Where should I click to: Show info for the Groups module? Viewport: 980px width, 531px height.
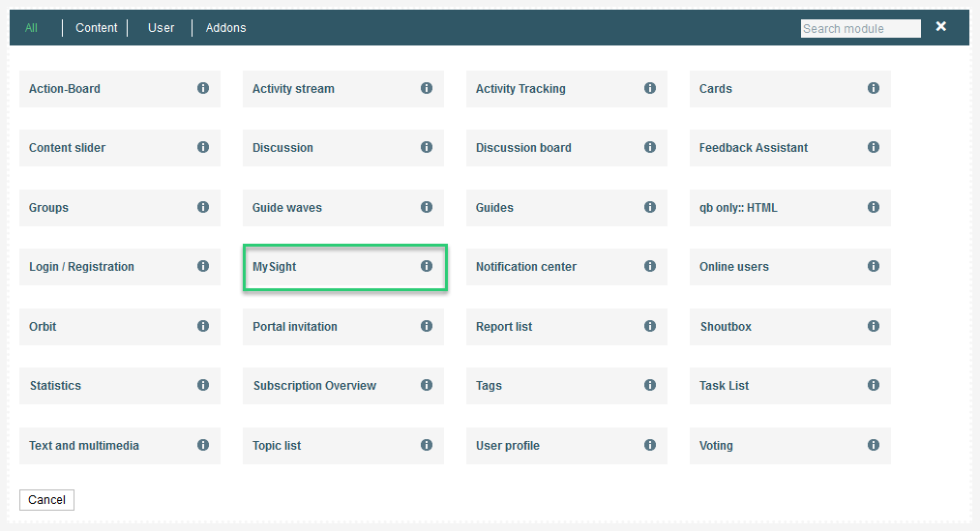point(203,207)
